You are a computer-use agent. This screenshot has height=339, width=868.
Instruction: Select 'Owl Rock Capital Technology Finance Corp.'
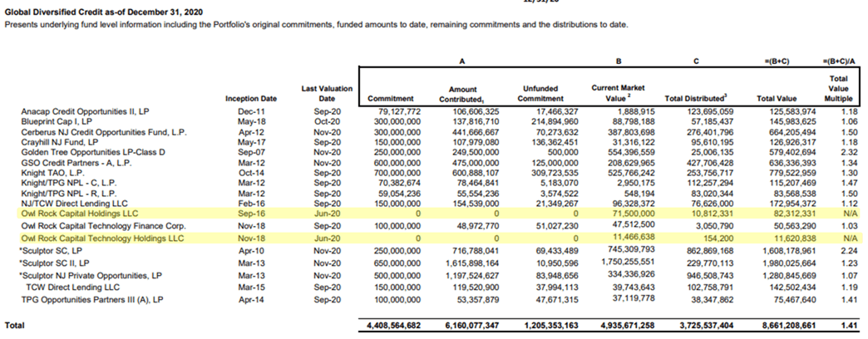pos(103,226)
